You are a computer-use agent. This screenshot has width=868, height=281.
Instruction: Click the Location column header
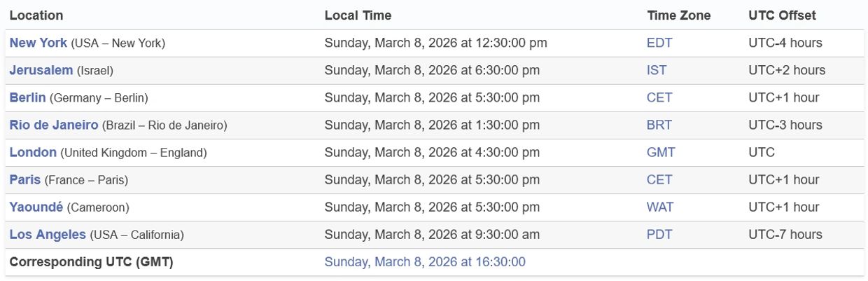pos(36,15)
